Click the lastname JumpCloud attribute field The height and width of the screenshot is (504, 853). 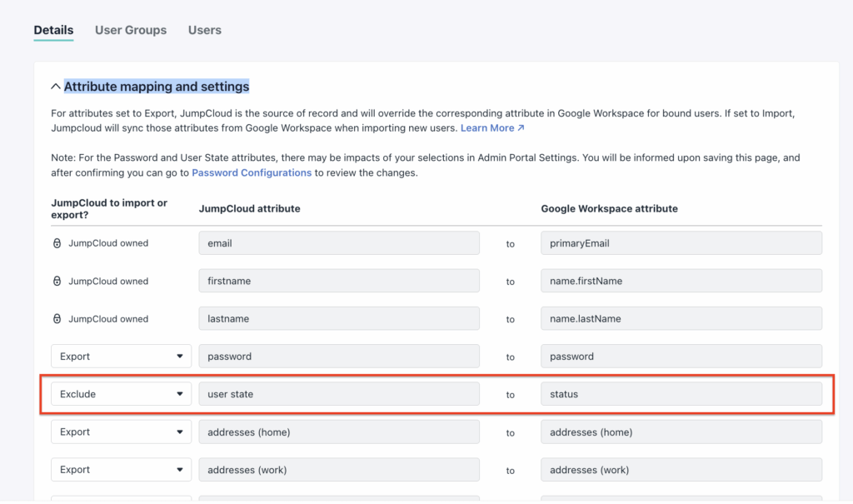pos(339,319)
